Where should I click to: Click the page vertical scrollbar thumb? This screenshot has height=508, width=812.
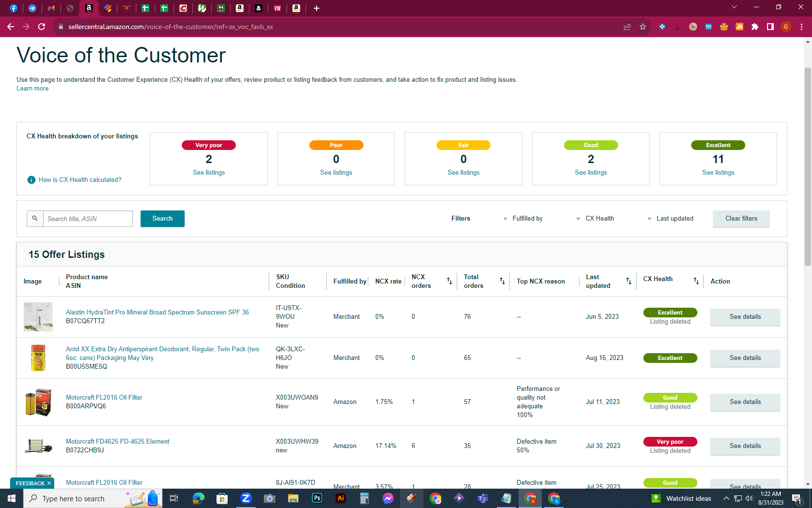tap(808, 166)
